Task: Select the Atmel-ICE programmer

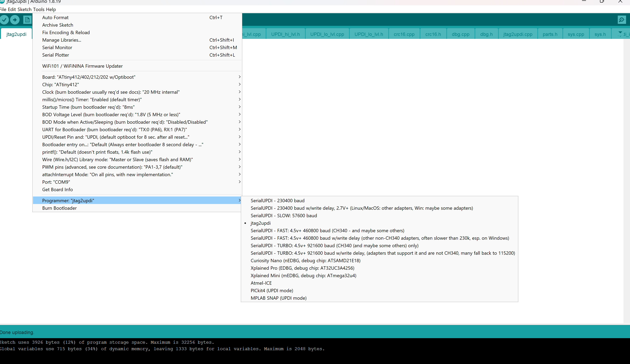Action: pyautogui.click(x=261, y=283)
